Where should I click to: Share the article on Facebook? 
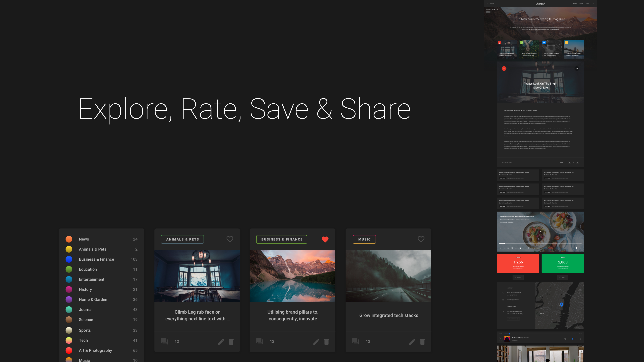[x=566, y=162]
